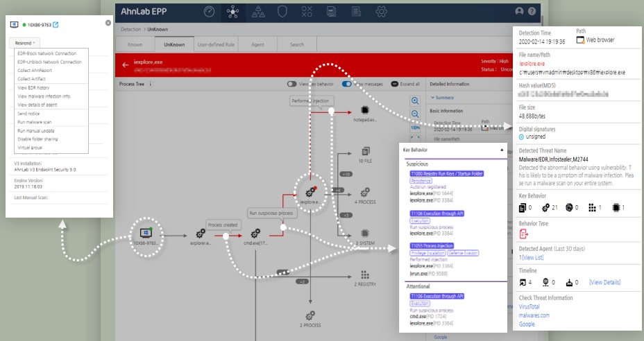Viewport: 644px width, 341px height.
Task: Select EDR-Block Network Connection menu item
Action: click(46, 53)
